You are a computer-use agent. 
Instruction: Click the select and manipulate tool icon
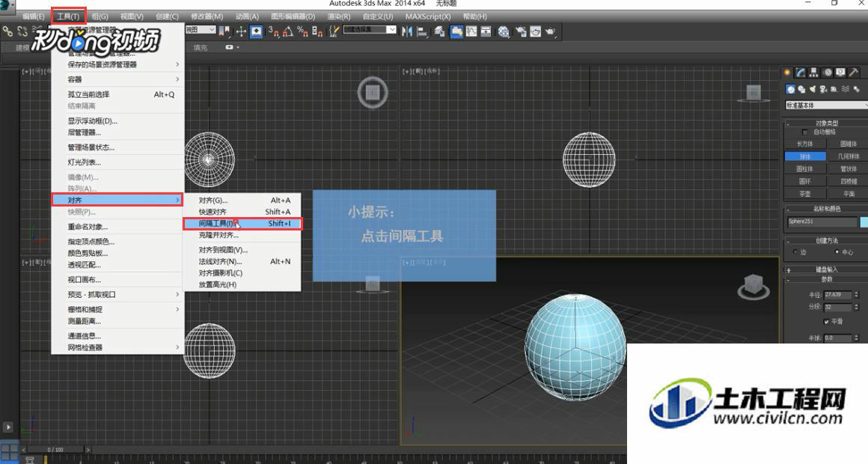(x=242, y=31)
